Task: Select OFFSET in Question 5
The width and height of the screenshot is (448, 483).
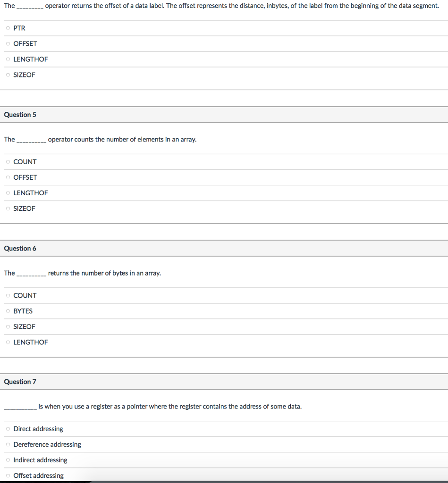Action: tap(8, 177)
